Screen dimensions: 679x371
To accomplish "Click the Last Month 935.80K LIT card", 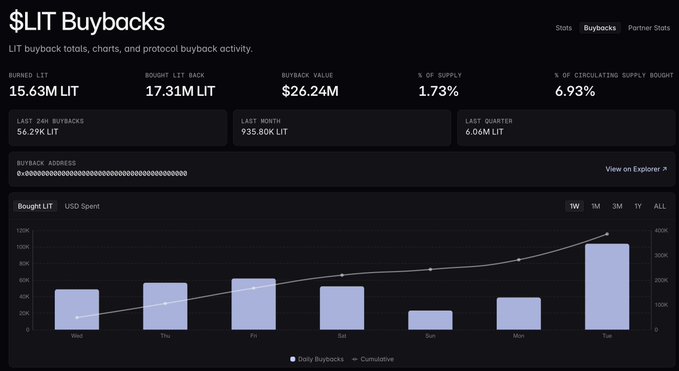I will [x=342, y=128].
